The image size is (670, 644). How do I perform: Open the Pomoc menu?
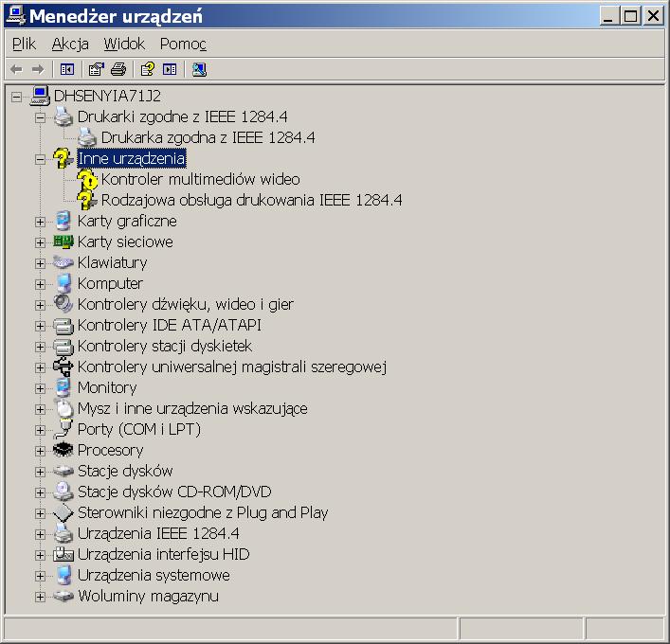click(x=183, y=44)
